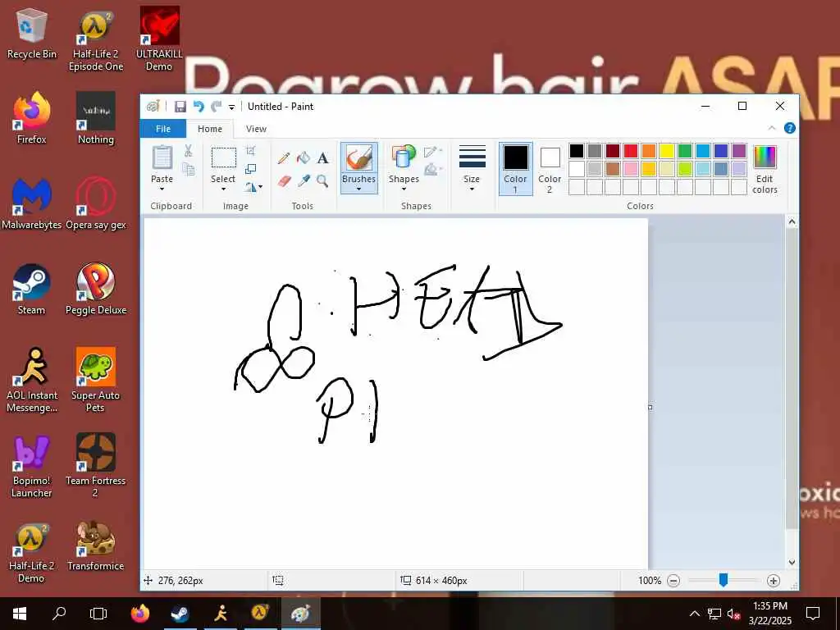Screen dimensions: 840x630
Task: Open the notification Action Center
Action: [813, 613]
